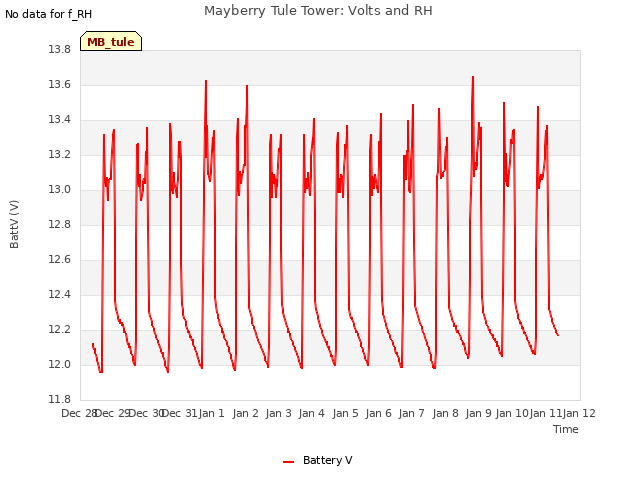Click the Jan 6 x-axis tick label
640x480 pixels.
(x=378, y=413)
